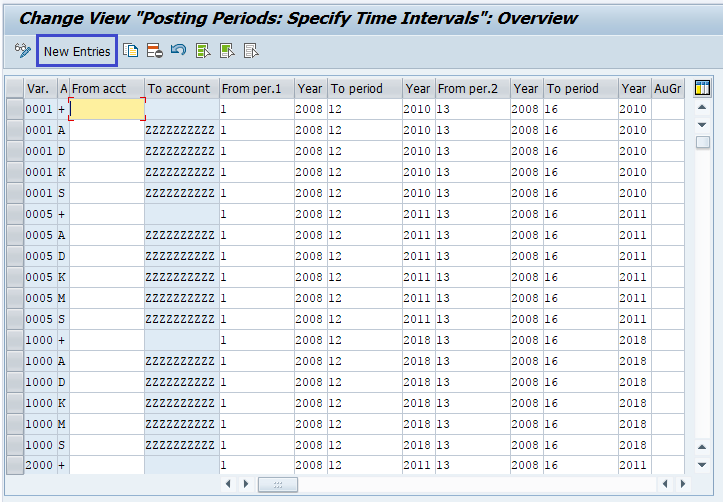The width and height of the screenshot is (723, 502).
Task: Click the From acct column header
Action: click(x=106, y=88)
